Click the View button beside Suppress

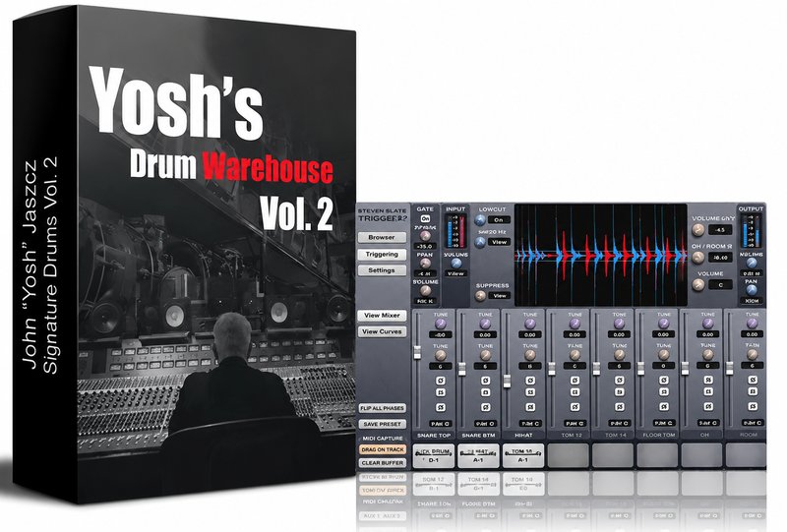point(500,296)
